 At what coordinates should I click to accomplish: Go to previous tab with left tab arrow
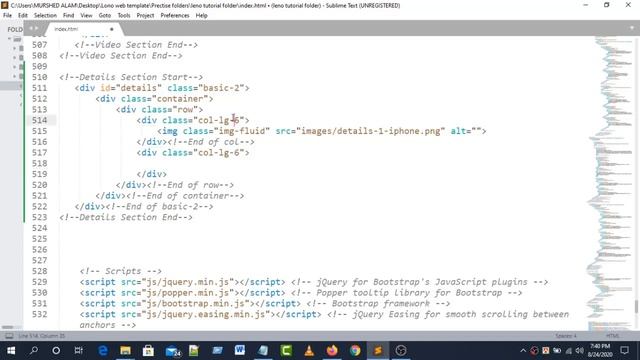pos(30,29)
